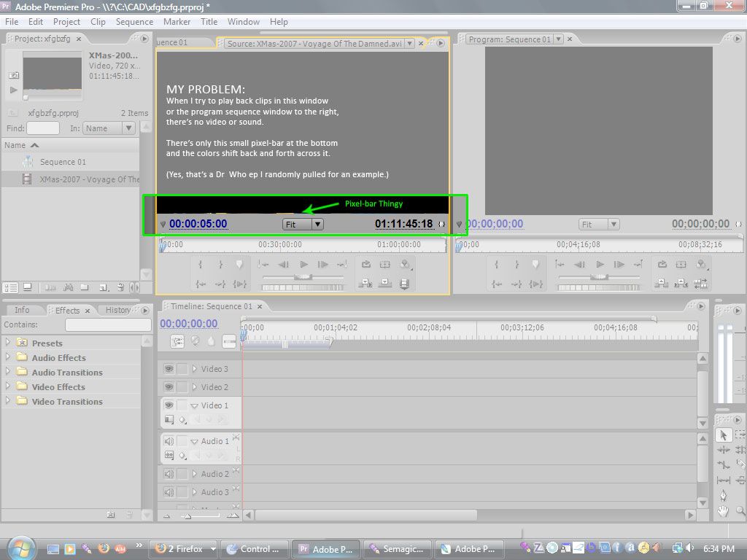The image size is (747, 560).
Task: Select Sequence 01 in Project panel
Action: 63,162
